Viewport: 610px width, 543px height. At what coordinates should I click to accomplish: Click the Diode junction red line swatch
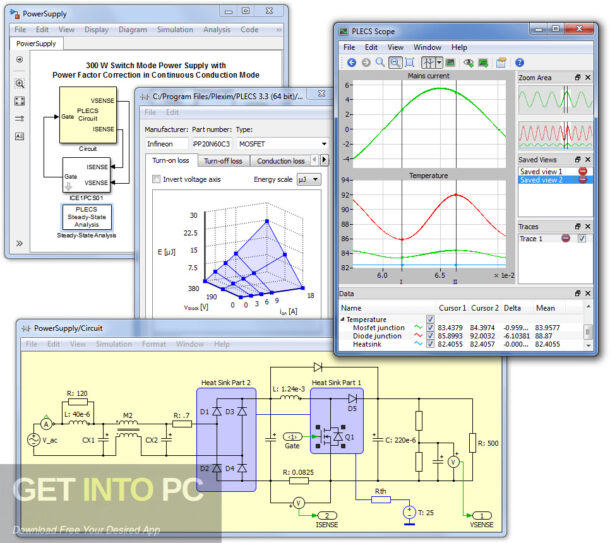coord(418,336)
